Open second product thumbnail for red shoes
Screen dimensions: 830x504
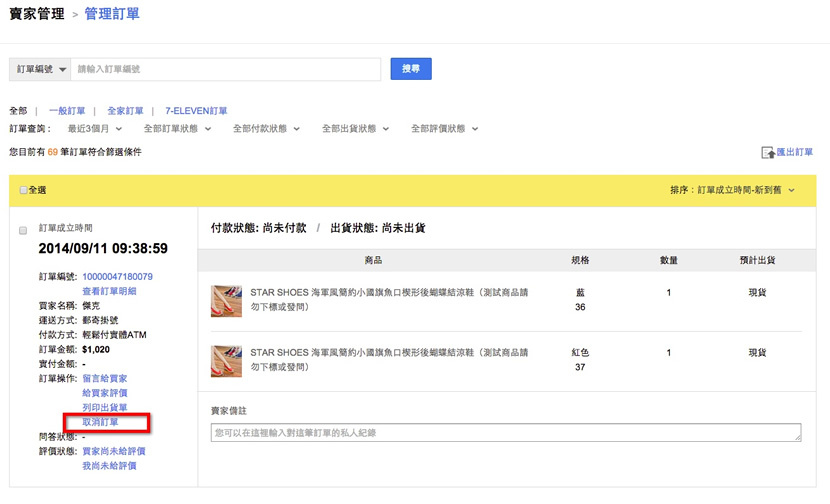[x=226, y=360]
